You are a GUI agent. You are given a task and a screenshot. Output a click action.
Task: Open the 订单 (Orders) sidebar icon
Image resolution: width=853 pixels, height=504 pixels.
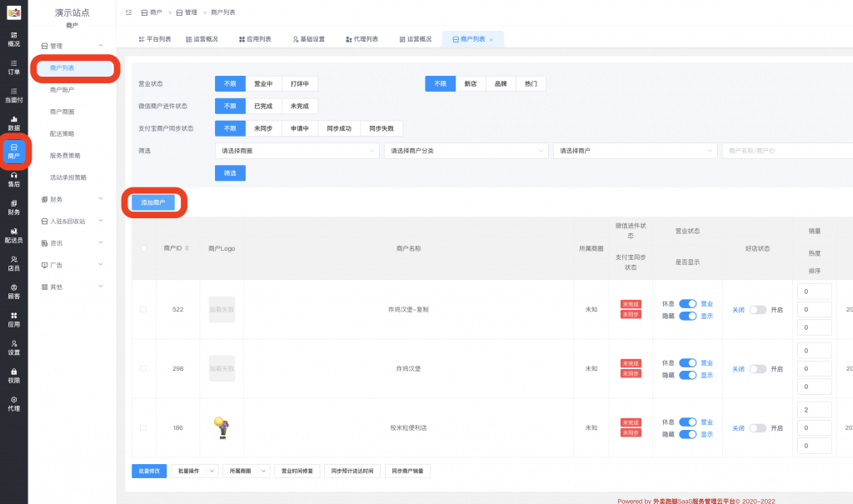pyautogui.click(x=13, y=67)
